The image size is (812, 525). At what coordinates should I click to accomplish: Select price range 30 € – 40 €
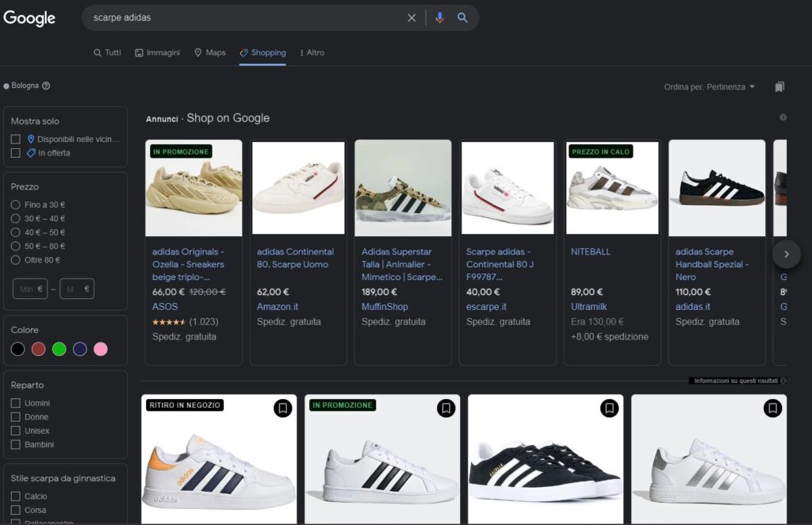[16, 219]
